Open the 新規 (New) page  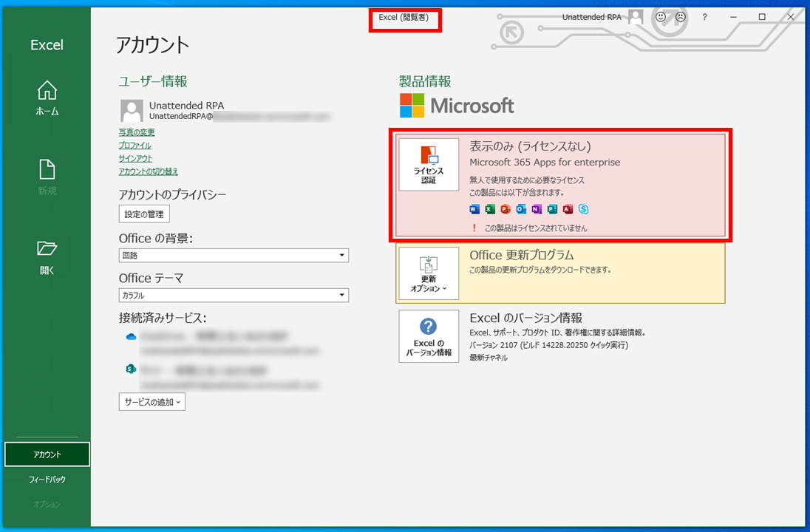[47, 177]
